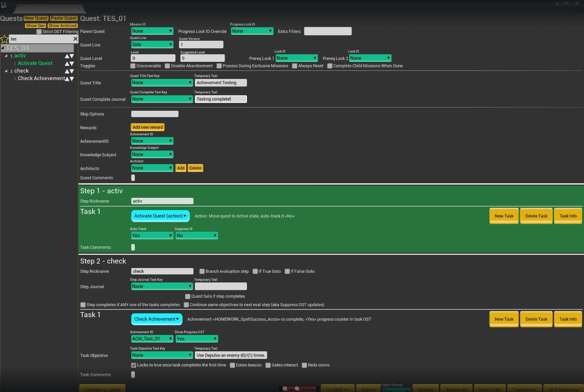Clear the quest search with X icon
Screen dimensions: 584x392
point(75,39)
